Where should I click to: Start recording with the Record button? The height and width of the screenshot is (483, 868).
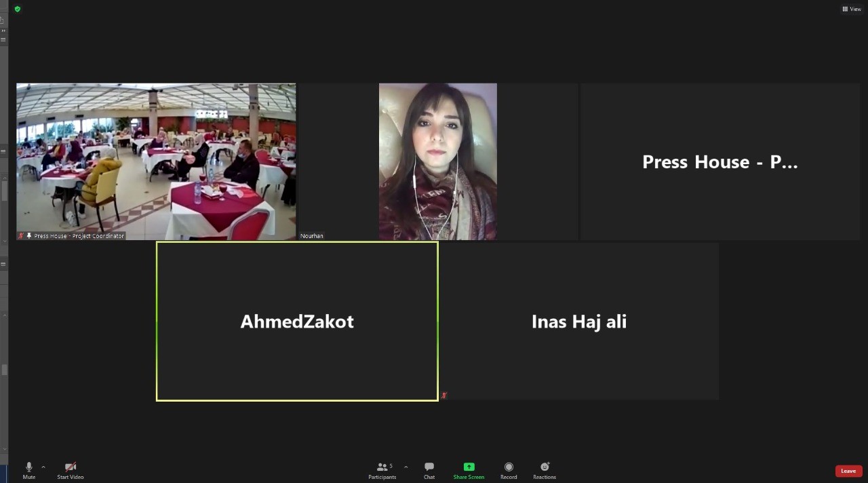coord(509,471)
